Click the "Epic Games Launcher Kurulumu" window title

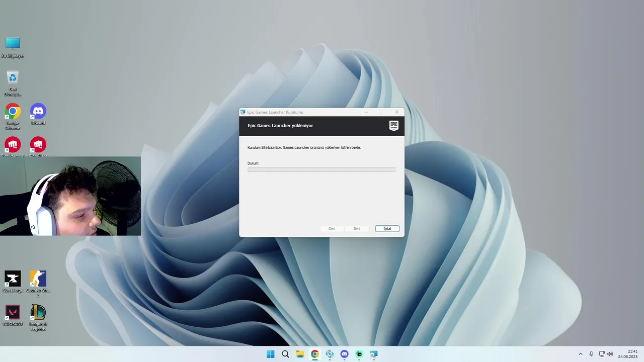275,112
